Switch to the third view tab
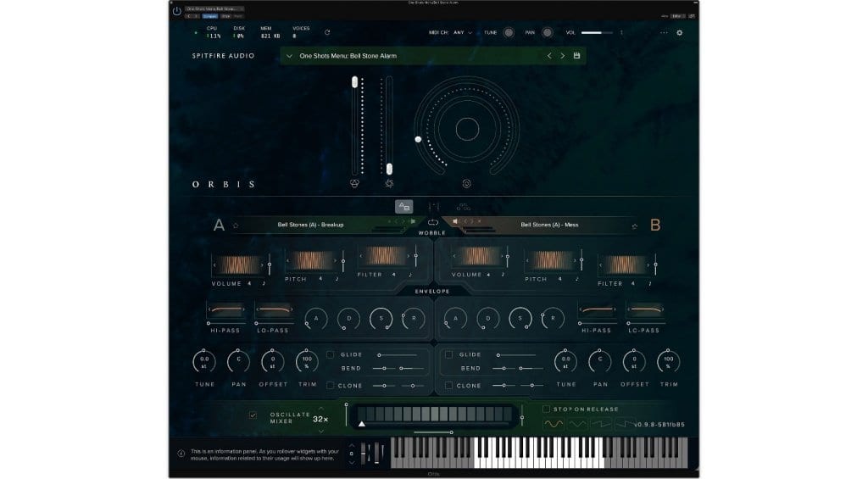This screenshot has width=868, height=479. tap(464, 207)
